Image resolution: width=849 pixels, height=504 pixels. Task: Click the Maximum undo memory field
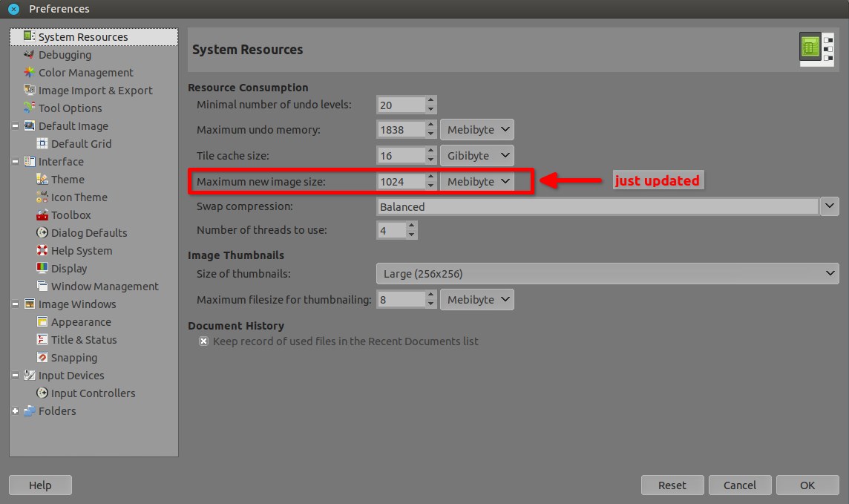401,129
